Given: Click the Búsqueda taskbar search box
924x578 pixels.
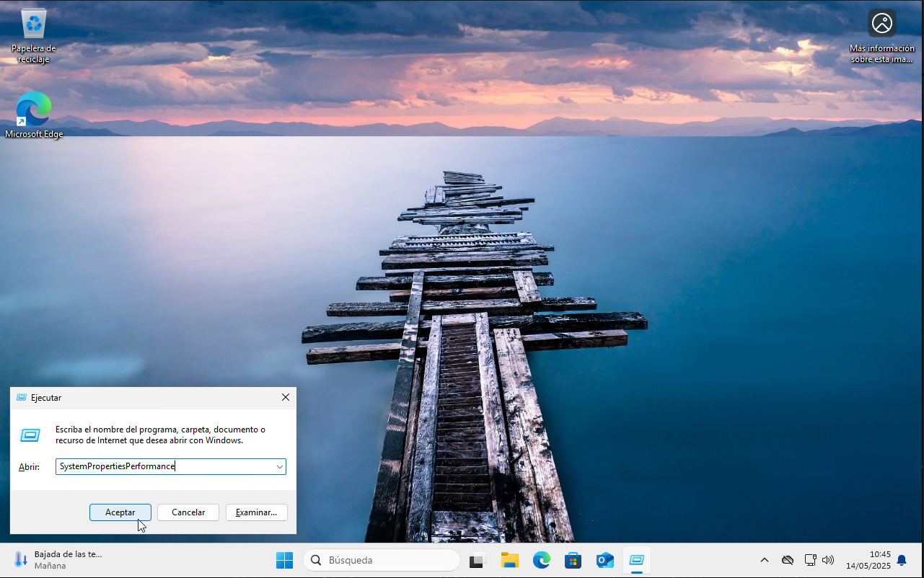Looking at the screenshot, I should 382,560.
